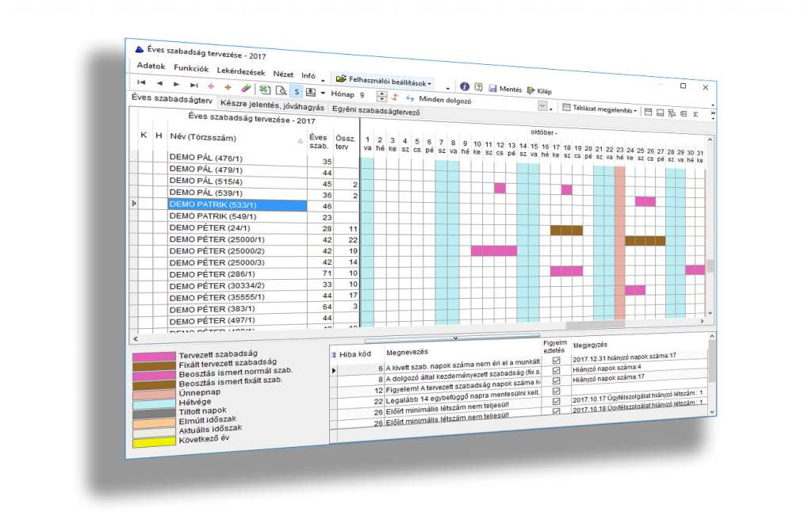Click the orange refresh arrows icon
Viewport: 812px width, 531px height.
click(x=394, y=97)
